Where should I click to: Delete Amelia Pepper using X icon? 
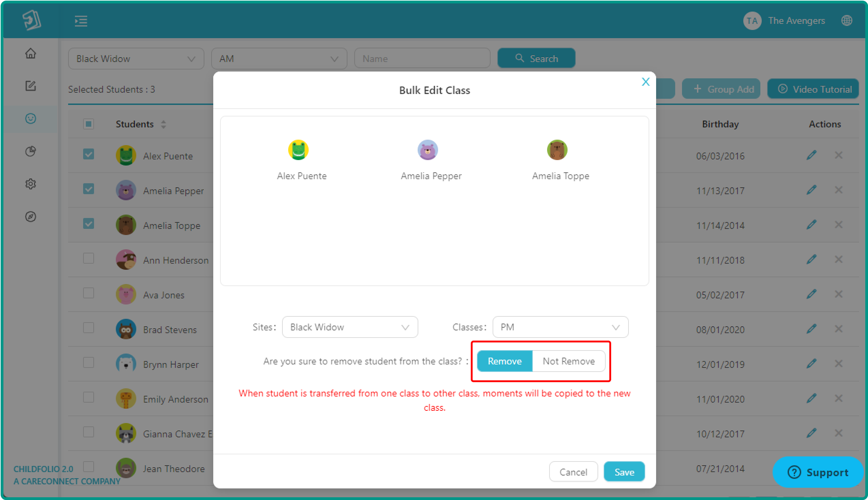[838, 190]
